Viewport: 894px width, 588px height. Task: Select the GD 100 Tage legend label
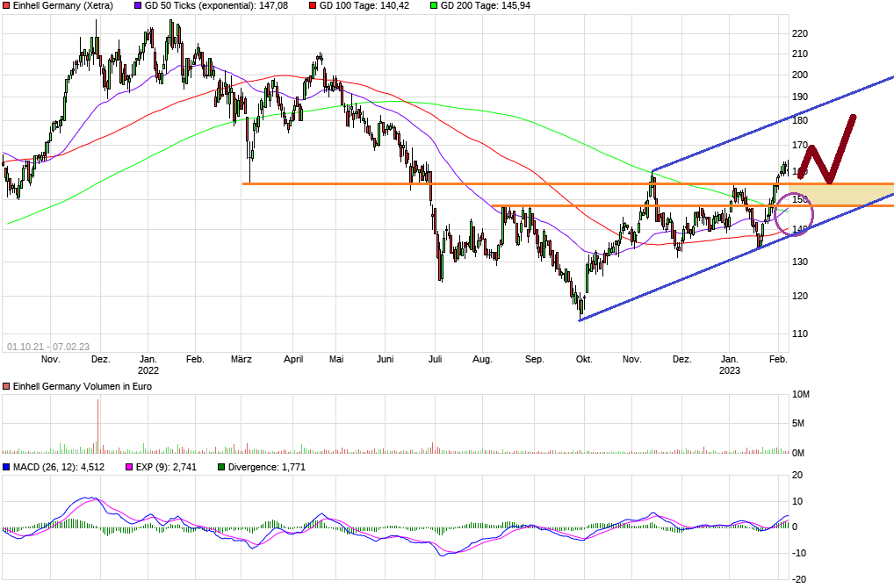coord(342,5)
